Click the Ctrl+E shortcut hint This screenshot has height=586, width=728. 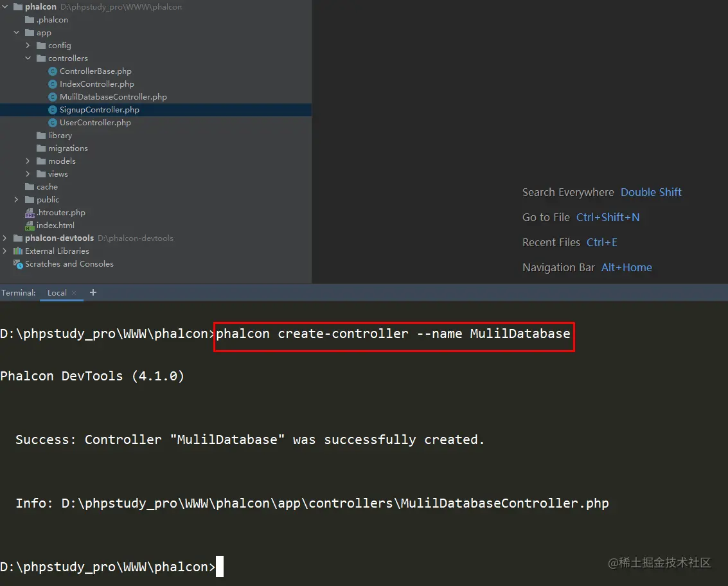pos(601,242)
